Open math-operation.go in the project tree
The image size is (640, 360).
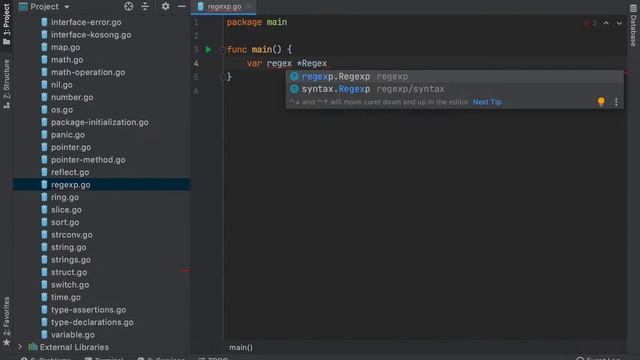tap(88, 72)
